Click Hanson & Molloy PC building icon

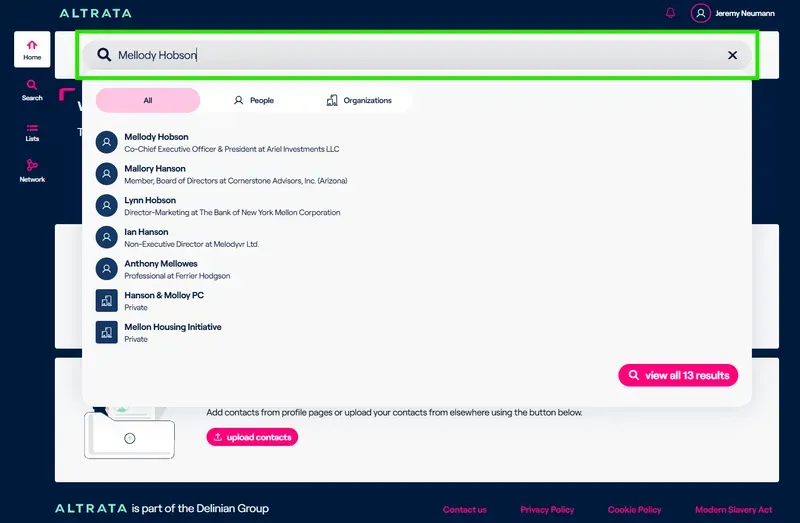point(107,301)
